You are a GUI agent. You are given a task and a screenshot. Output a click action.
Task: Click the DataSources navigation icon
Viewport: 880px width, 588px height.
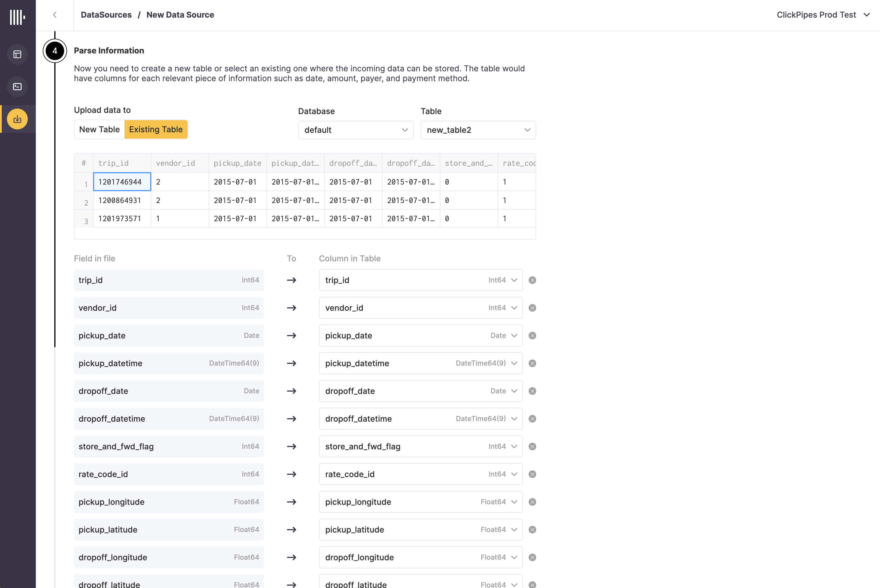(18, 119)
